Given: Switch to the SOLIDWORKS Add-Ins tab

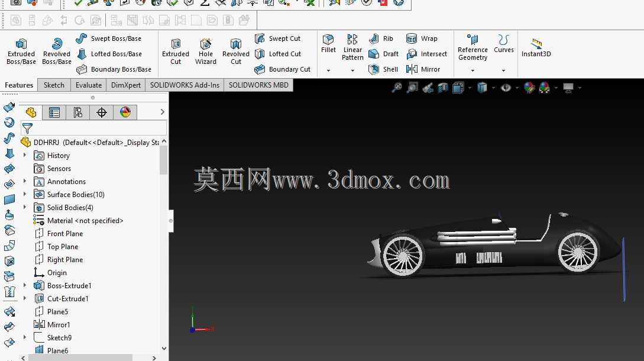Looking at the screenshot, I should 185,85.
